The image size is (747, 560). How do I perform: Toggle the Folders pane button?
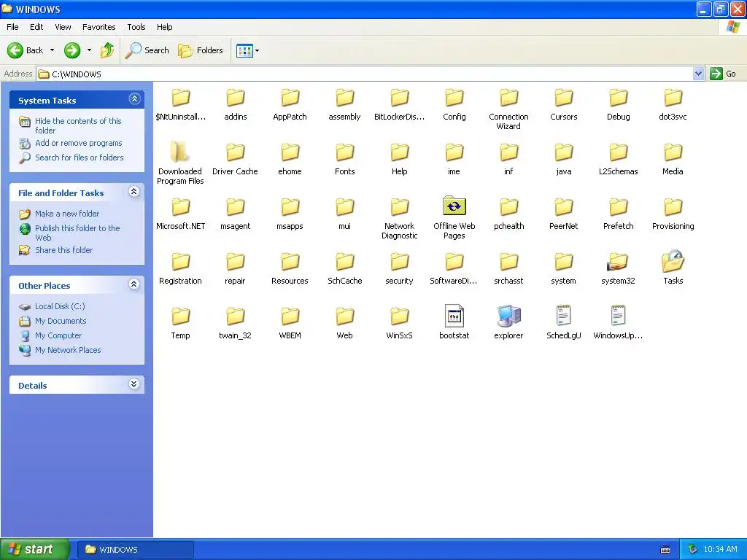pyautogui.click(x=201, y=50)
